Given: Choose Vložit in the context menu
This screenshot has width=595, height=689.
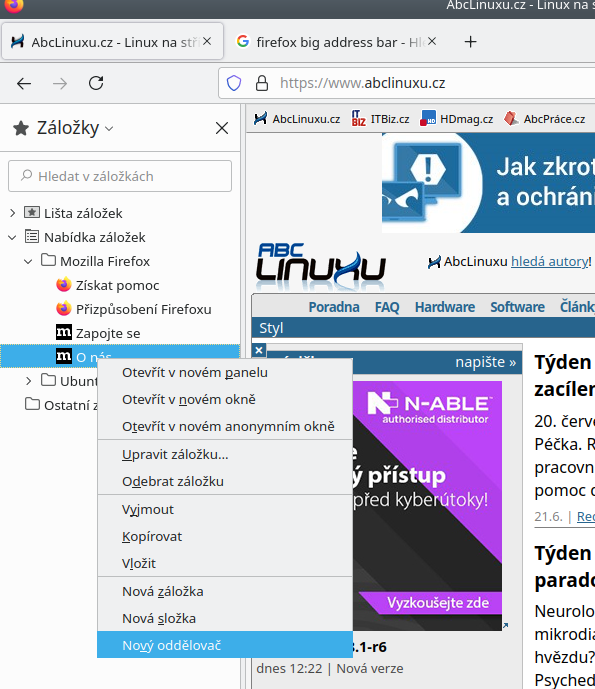Looking at the screenshot, I should click(x=225, y=563).
